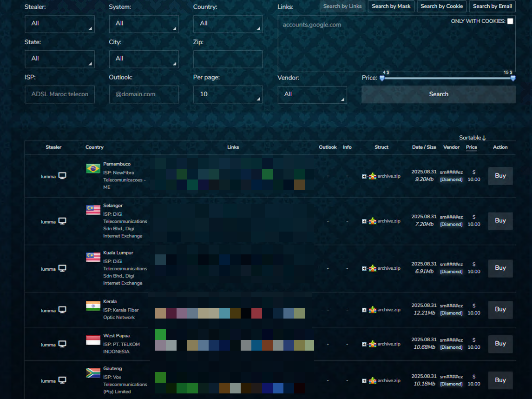Click Buy for Kerala row

[500, 309]
